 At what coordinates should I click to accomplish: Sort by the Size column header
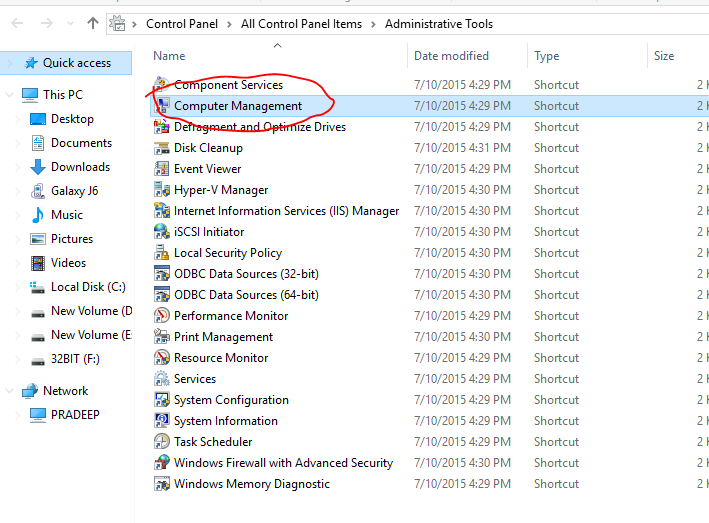(664, 56)
